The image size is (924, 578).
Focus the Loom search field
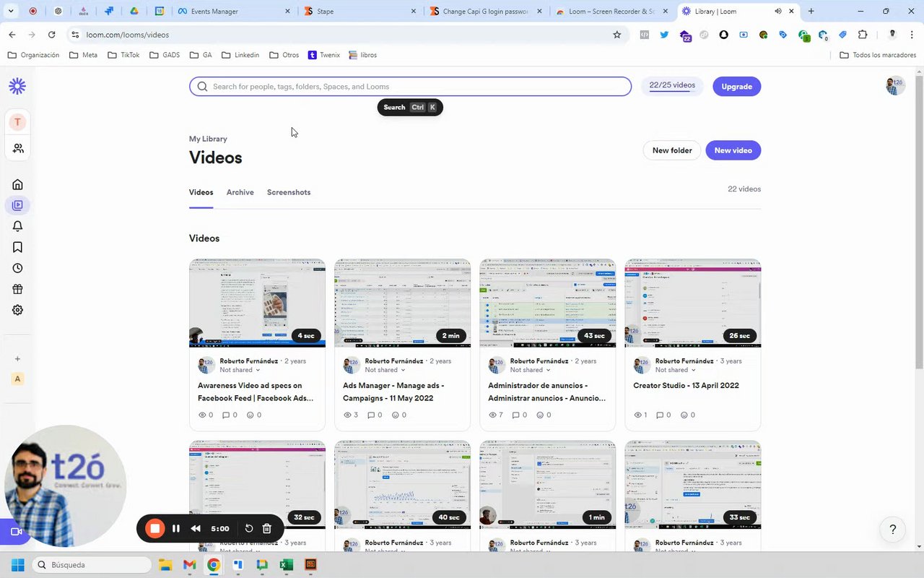[410, 87]
